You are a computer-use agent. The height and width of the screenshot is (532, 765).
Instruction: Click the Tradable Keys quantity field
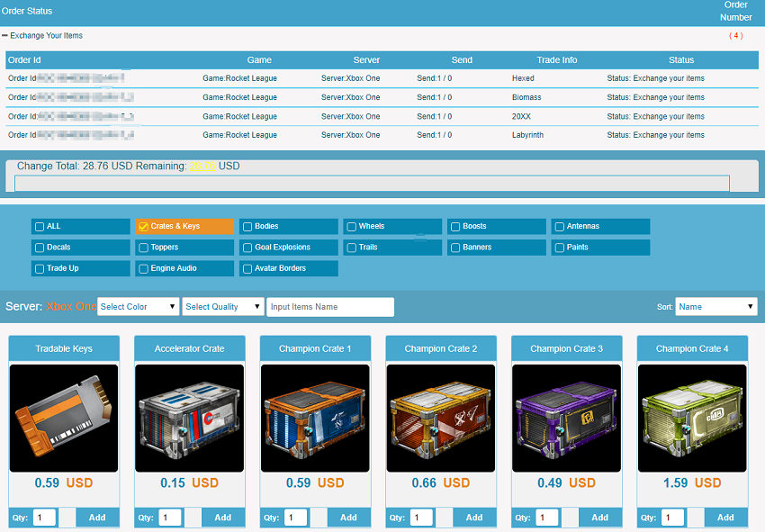tap(44, 518)
